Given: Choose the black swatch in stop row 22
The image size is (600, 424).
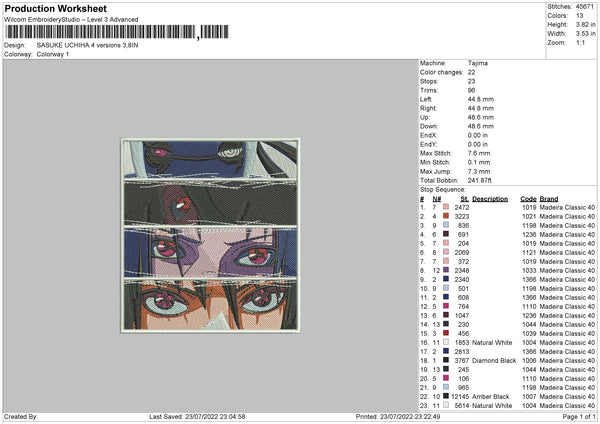Looking at the screenshot, I should pos(446,396).
